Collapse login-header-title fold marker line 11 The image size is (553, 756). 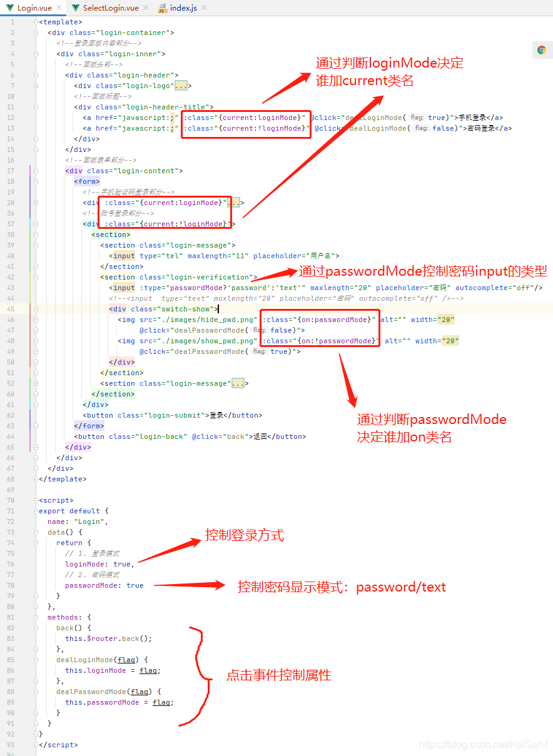[35, 107]
